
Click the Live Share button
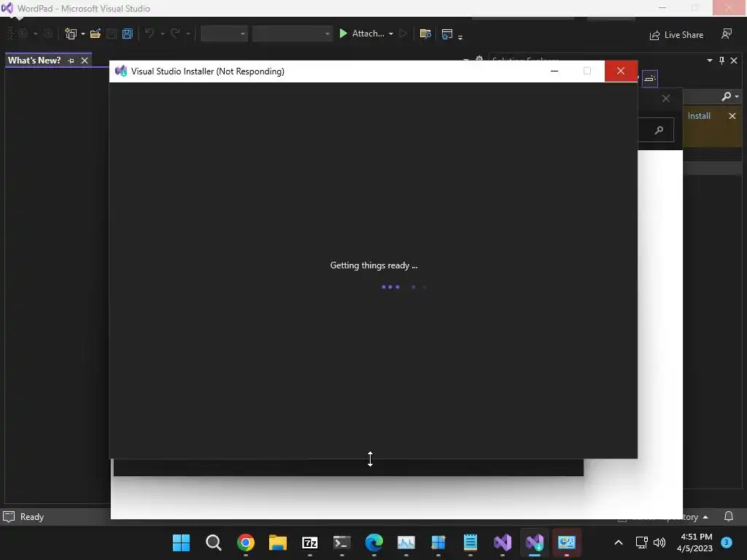click(676, 35)
